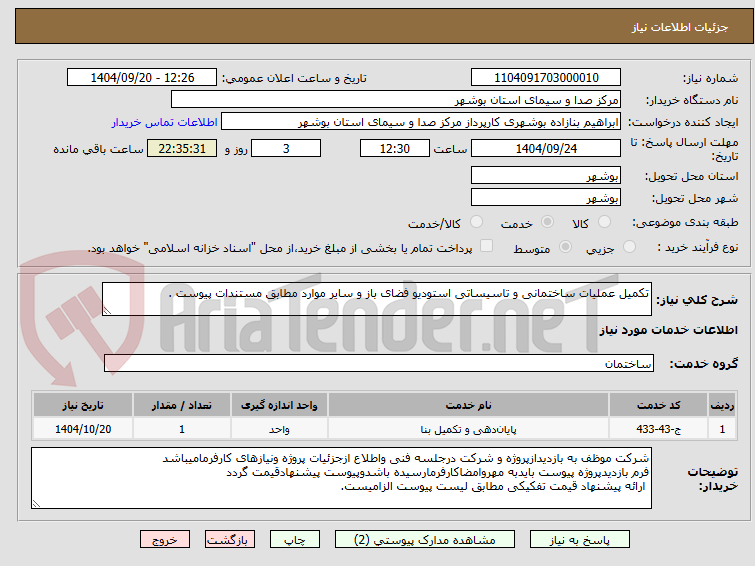Screen dimensions: 755x566
Task: Click the واحد اندازه گیری column header
Action: 279,405
